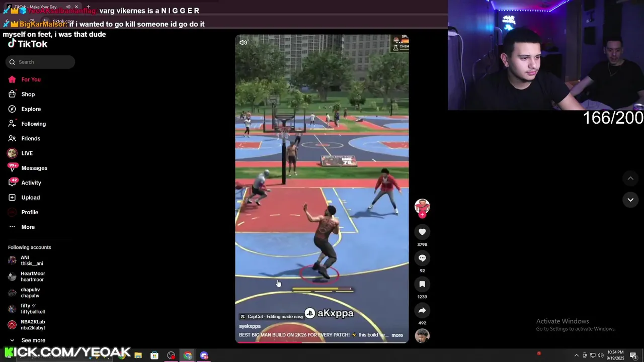
Task: Open the creator's avatar beside the video
Action: pyautogui.click(x=422, y=206)
